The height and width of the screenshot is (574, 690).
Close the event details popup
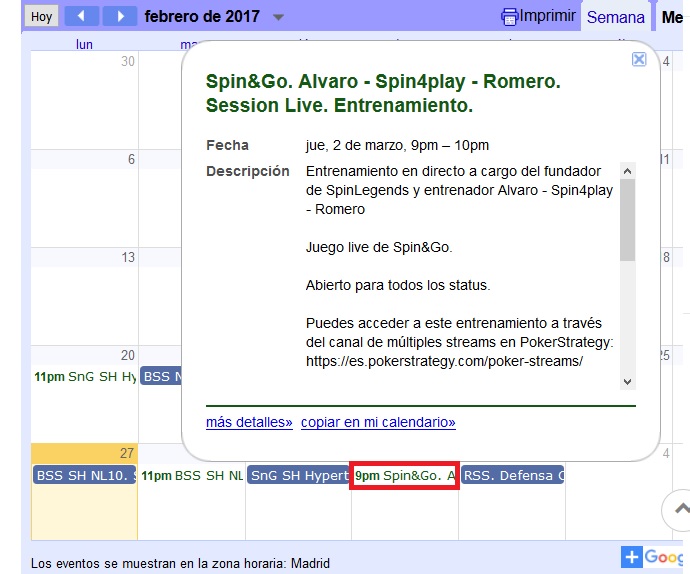click(x=639, y=59)
